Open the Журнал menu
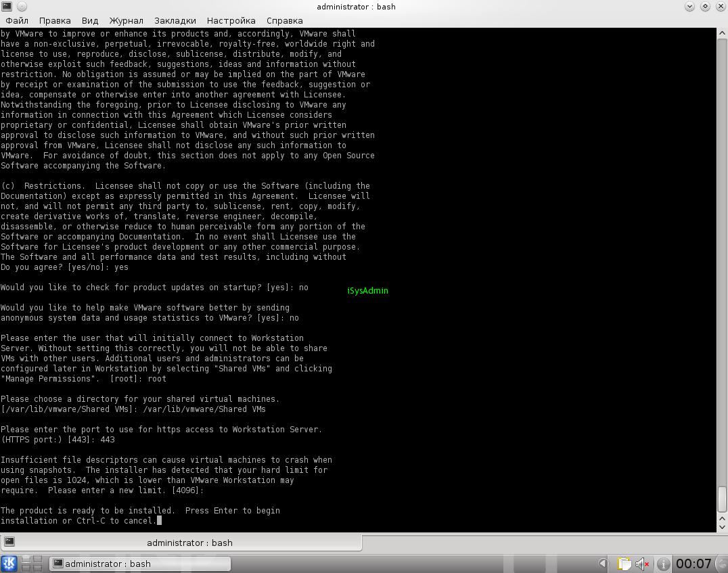The height and width of the screenshot is (573, 728). point(127,20)
